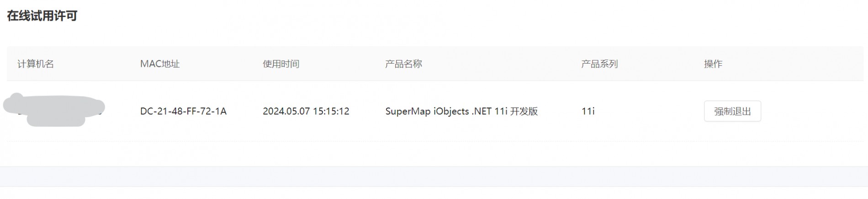
Task: Click the 产品名称 column header
Action: pyautogui.click(x=403, y=64)
